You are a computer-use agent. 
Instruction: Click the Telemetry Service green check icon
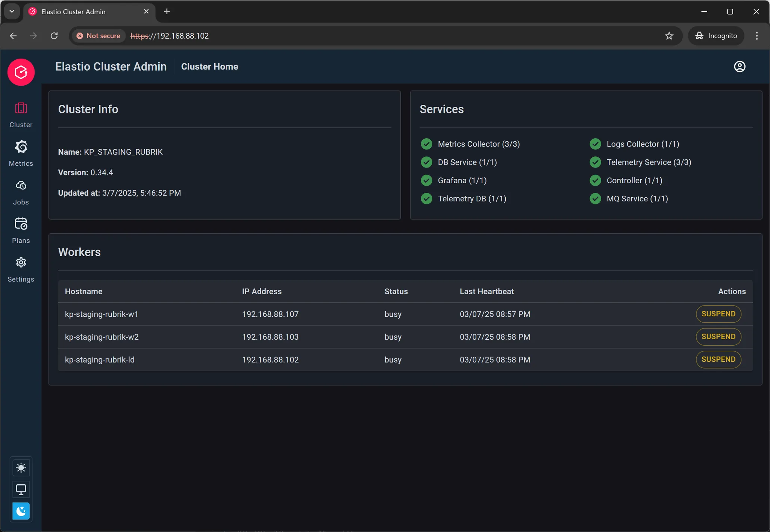pos(595,162)
